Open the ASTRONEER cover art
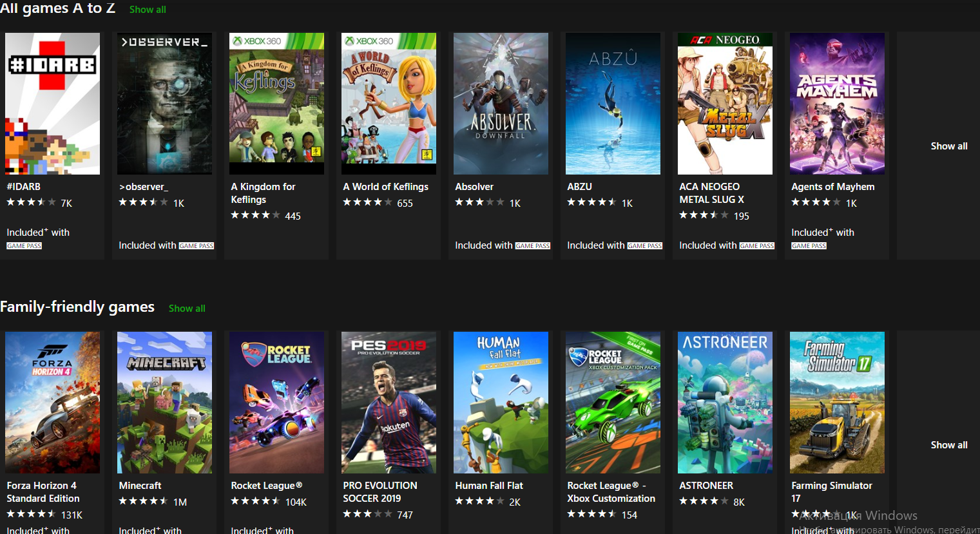This screenshot has width=980, height=534. tap(725, 403)
